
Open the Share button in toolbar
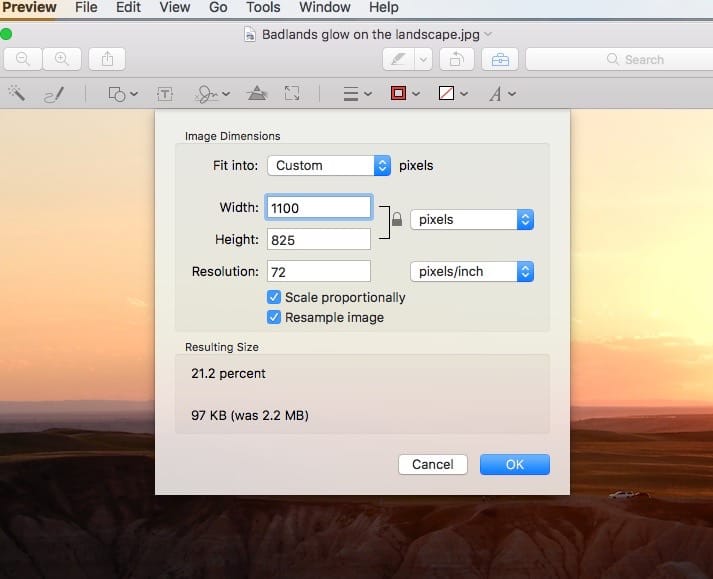106,59
